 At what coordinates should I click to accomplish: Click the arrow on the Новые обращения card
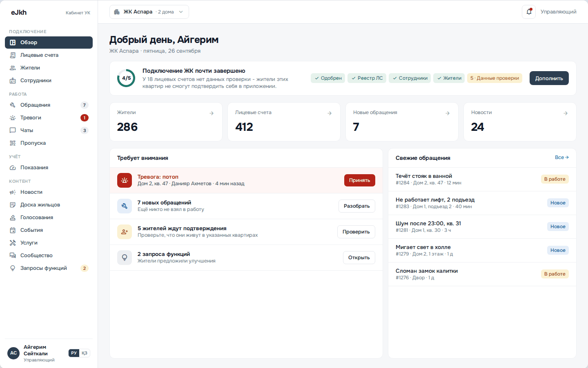pyautogui.click(x=448, y=113)
